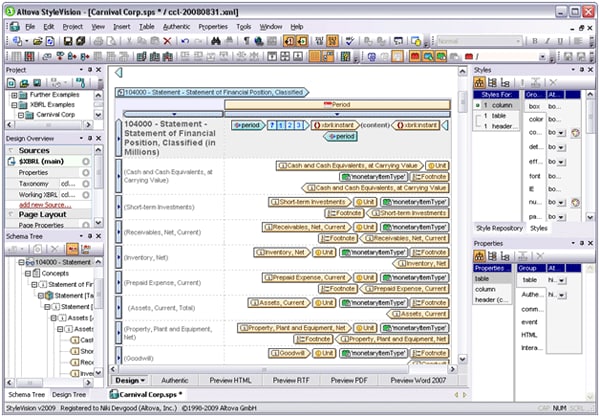Collapse the Concepts node in Schema Tree

28,274
